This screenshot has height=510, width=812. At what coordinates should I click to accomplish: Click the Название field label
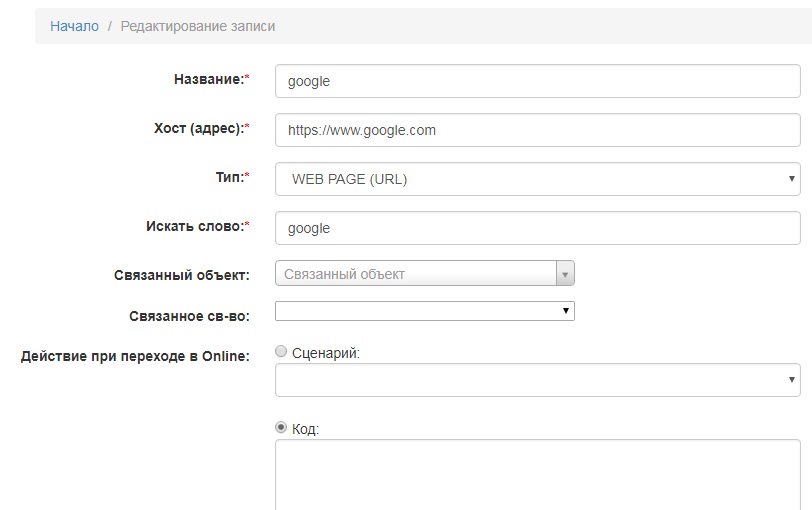(211, 80)
